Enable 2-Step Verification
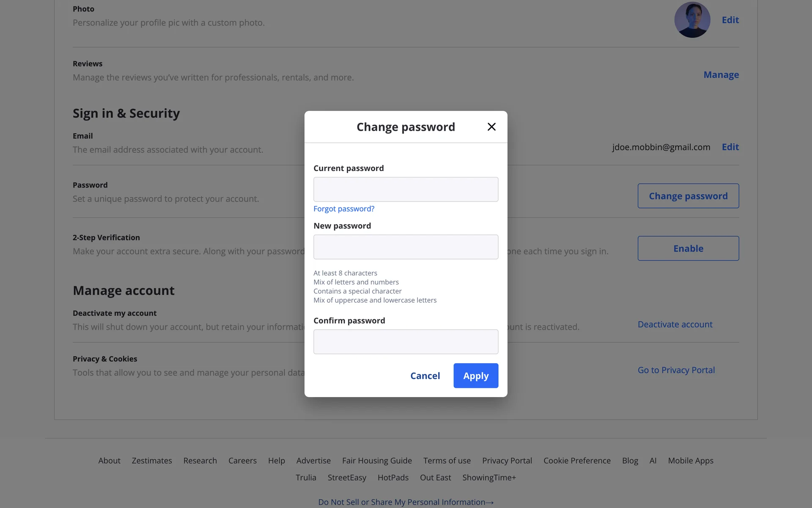812x508 pixels. [x=688, y=248]
